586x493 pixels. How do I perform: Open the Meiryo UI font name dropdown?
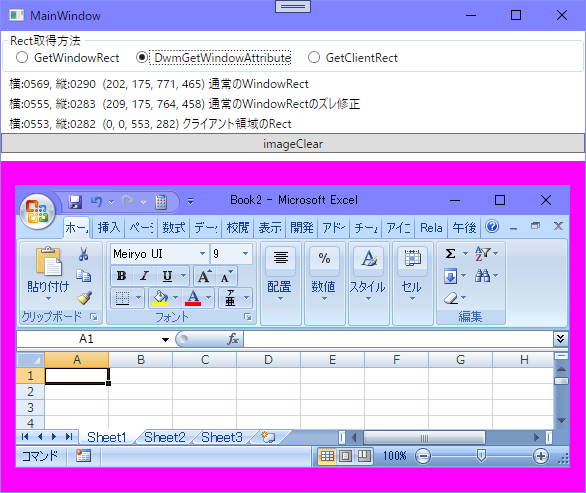[202, 254]
